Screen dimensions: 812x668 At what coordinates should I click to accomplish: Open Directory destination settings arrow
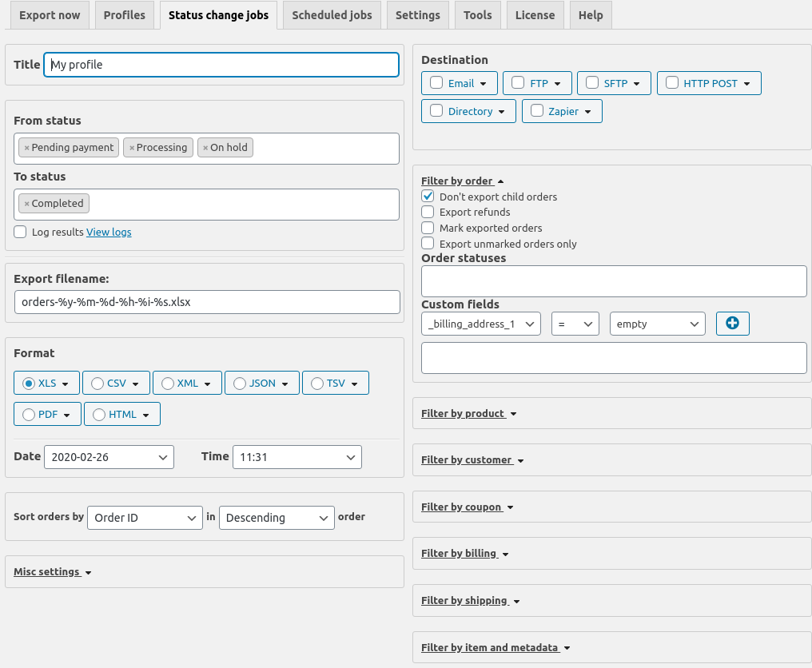[x=501, y=112]
